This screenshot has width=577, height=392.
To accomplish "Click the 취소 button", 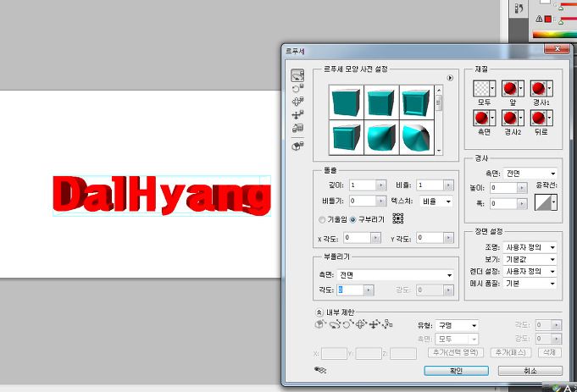I will coord(530,371).
